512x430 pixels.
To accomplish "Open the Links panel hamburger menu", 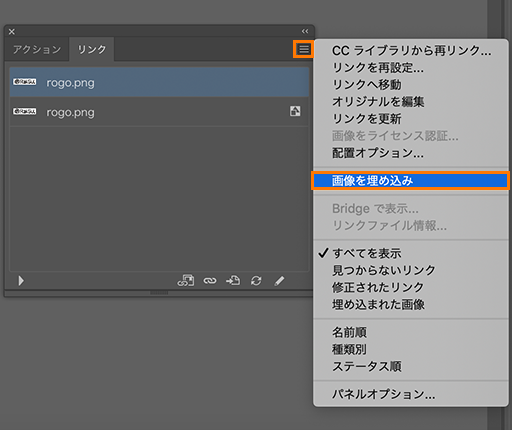I will [x=304, y=49].
